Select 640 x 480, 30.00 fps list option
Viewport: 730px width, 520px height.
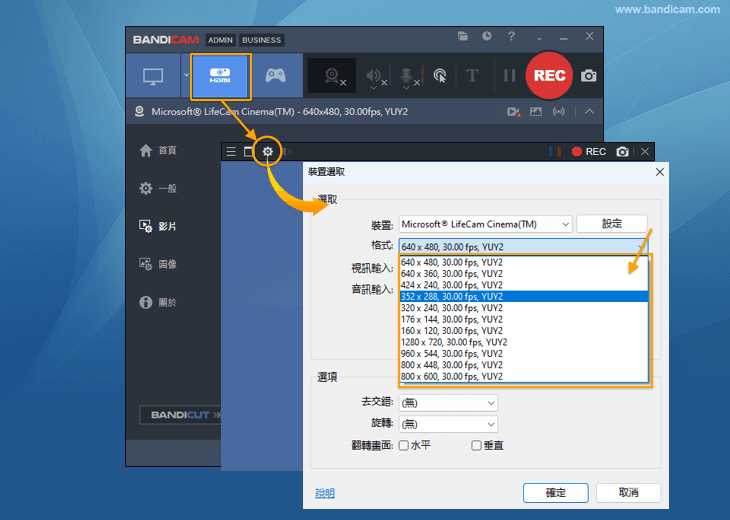pyautogui.click(x=524, y=262)
